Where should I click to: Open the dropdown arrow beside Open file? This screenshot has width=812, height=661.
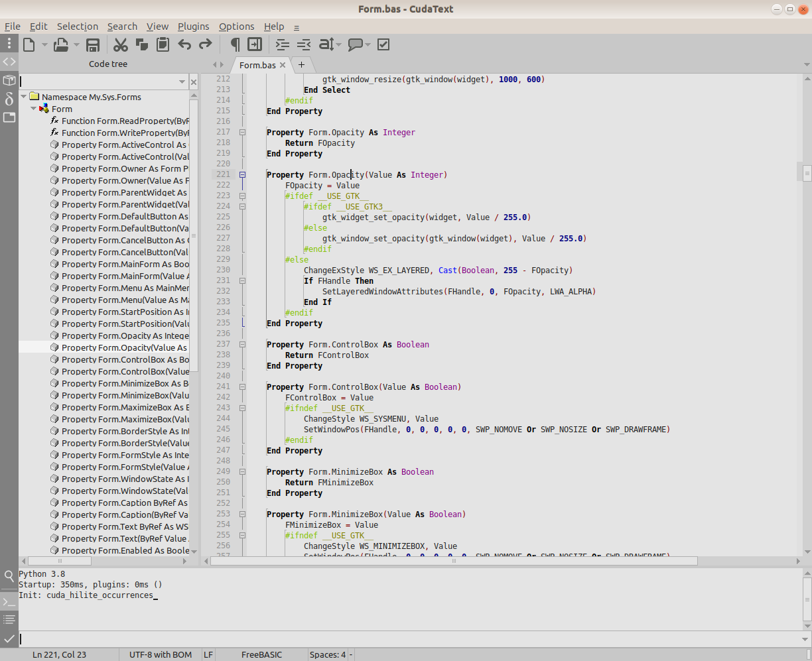pyautogui.click(x=76, y=45)
